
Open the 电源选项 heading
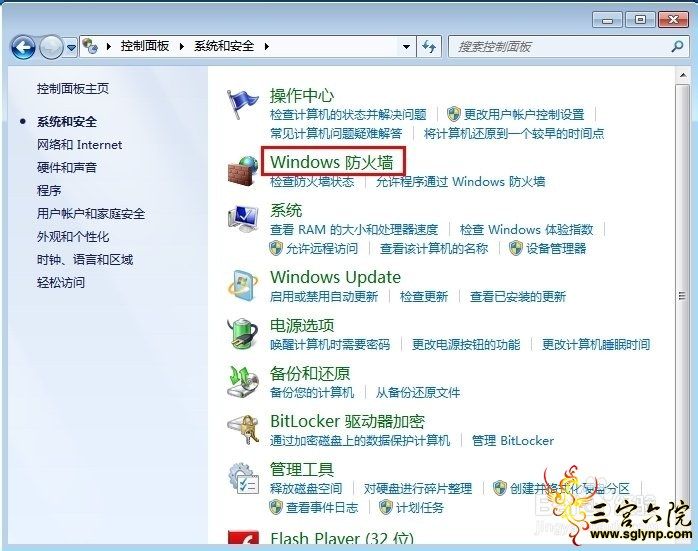301,325
